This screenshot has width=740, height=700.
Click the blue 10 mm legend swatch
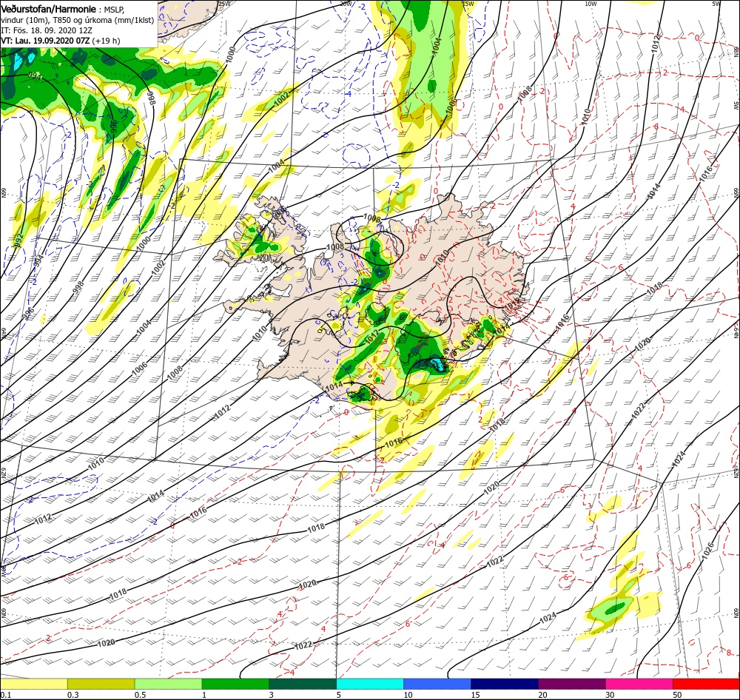(x=437, y=684)
